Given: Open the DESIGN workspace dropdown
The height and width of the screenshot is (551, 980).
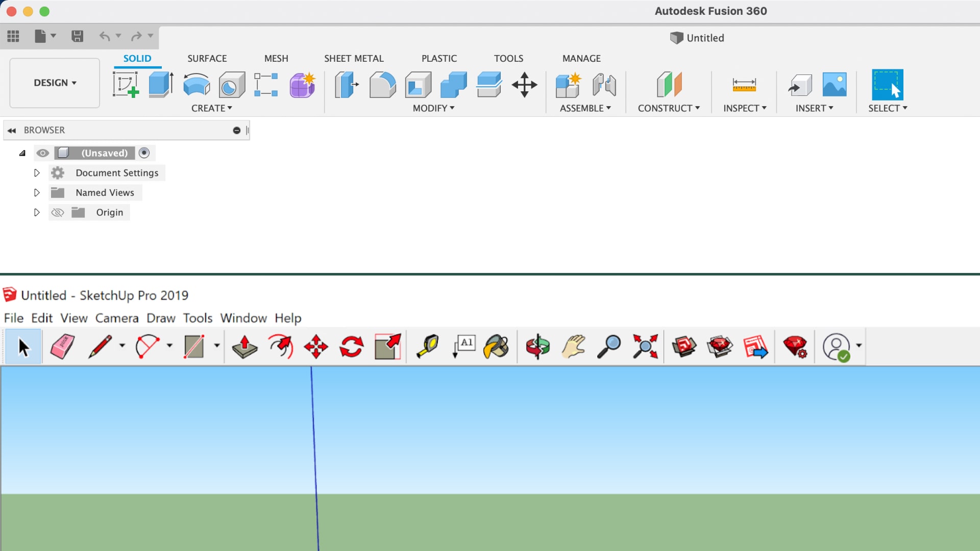Looking at the screenshot, I should pyautogui.click(x=55, y=83).
